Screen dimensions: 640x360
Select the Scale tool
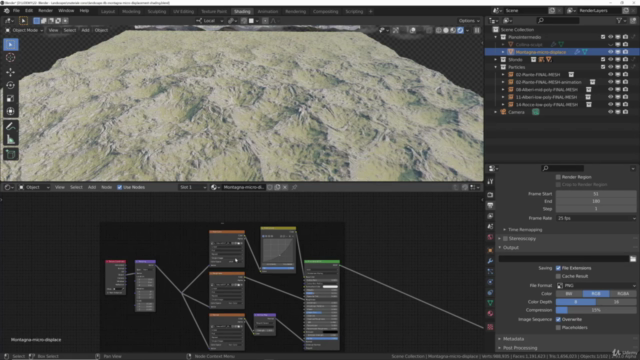(11, 98)
